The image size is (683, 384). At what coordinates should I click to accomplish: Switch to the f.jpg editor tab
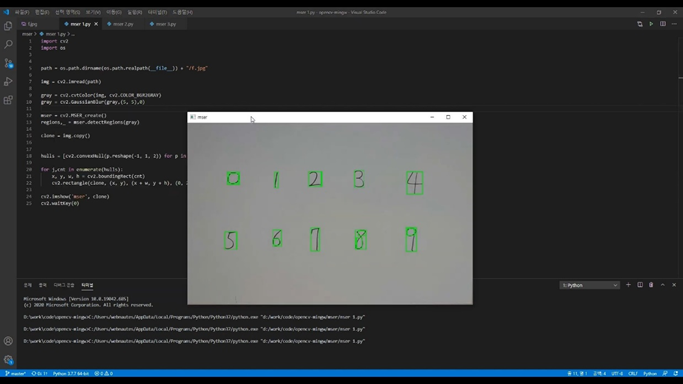pos(30,24)
